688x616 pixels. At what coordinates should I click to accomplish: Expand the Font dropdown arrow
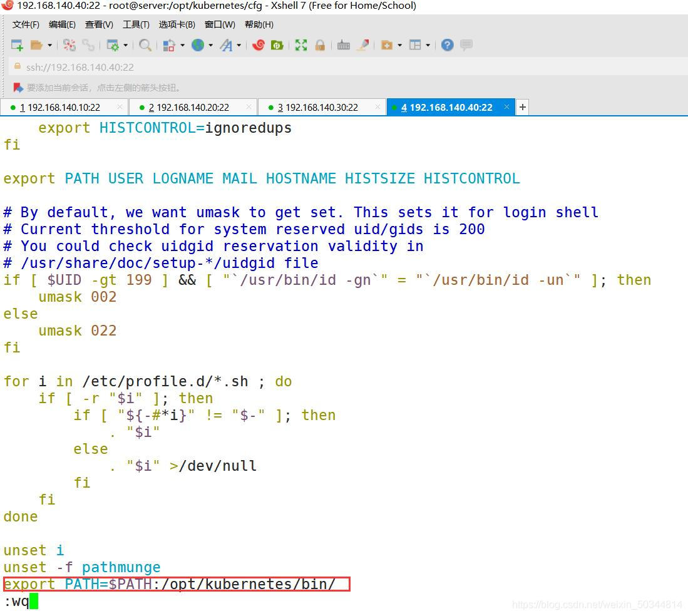coord(239,44)
